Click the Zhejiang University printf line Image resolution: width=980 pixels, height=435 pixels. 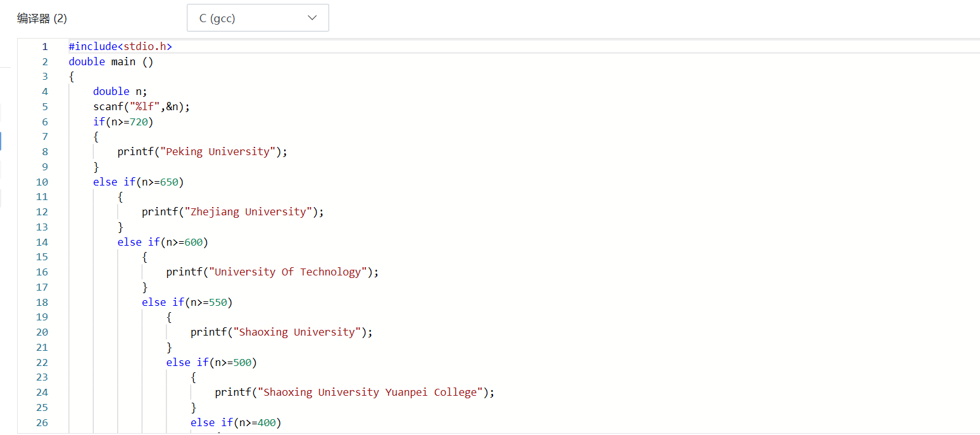(233, 211)
